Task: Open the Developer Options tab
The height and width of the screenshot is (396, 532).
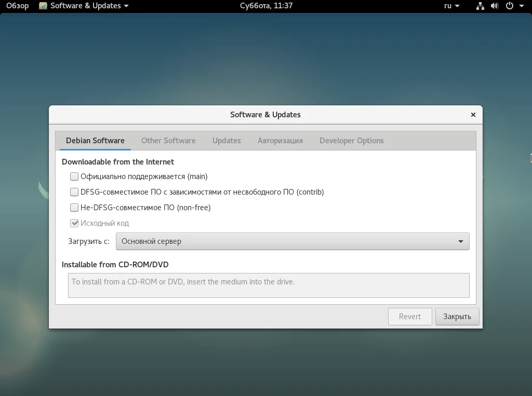Action: click(x=352, y=140)
